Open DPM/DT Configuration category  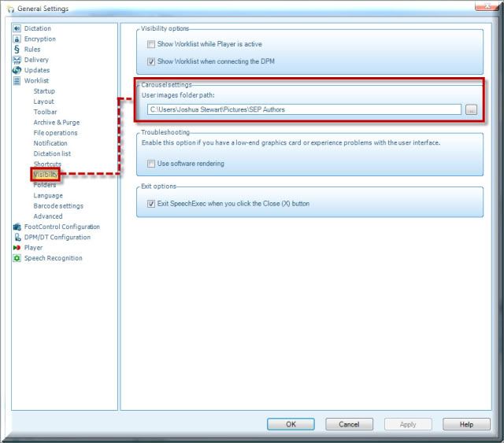[x=57, y=237]
